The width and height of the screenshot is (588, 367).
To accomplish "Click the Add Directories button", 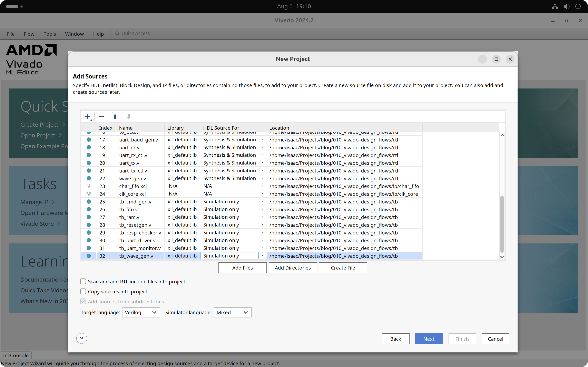I will [293, 268].
